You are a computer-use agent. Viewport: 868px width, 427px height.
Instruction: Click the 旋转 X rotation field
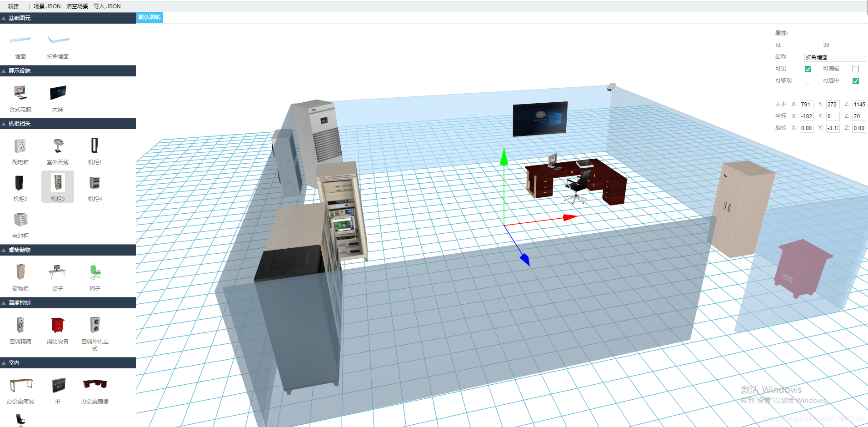(x=807, y=128)
